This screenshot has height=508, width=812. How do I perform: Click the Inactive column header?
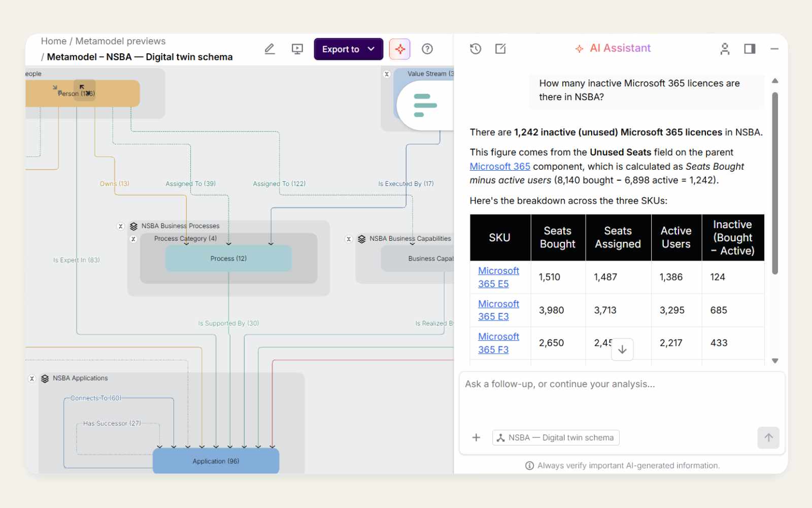coord(733,238)
